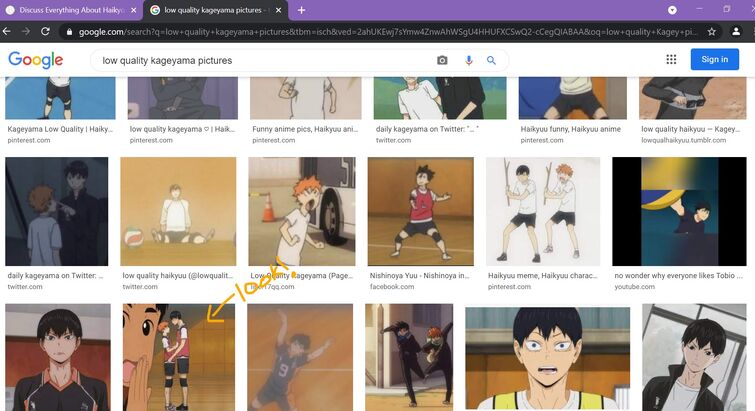Switch to Discuss Everything About Haikyu tab

click(71, 10)
